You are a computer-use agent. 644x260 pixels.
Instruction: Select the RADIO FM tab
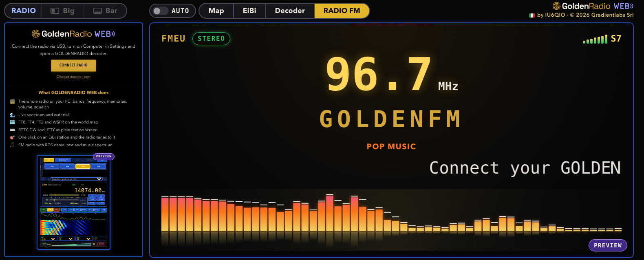pos(342,11)
